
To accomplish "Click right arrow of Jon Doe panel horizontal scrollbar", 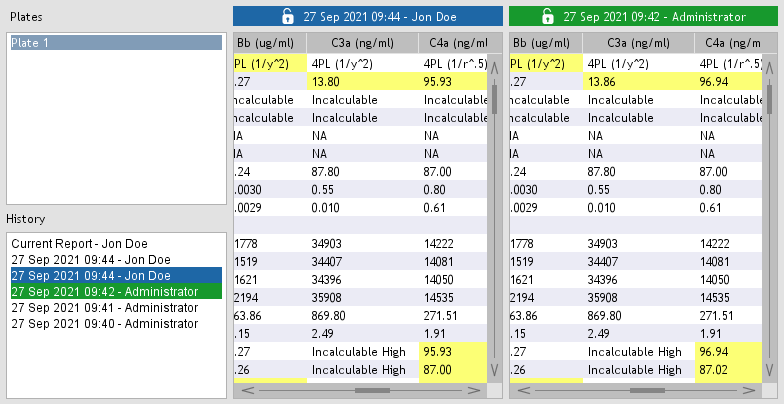I will coord(474,390).
